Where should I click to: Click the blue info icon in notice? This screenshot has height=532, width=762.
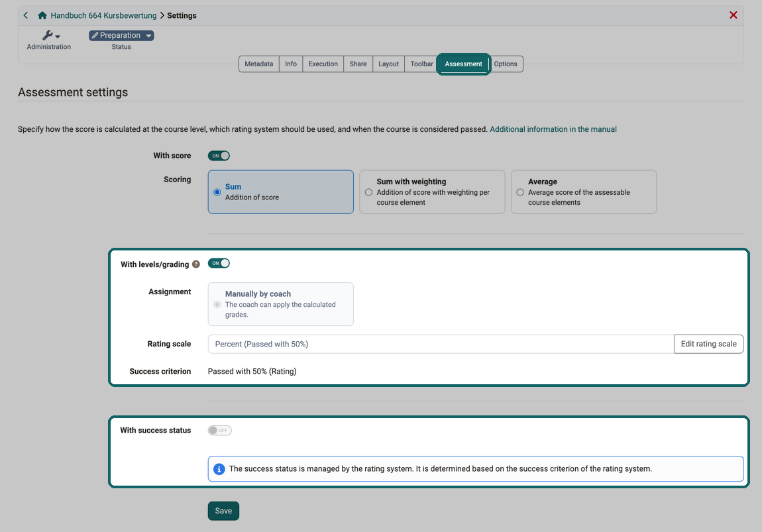tap(219, 469)
